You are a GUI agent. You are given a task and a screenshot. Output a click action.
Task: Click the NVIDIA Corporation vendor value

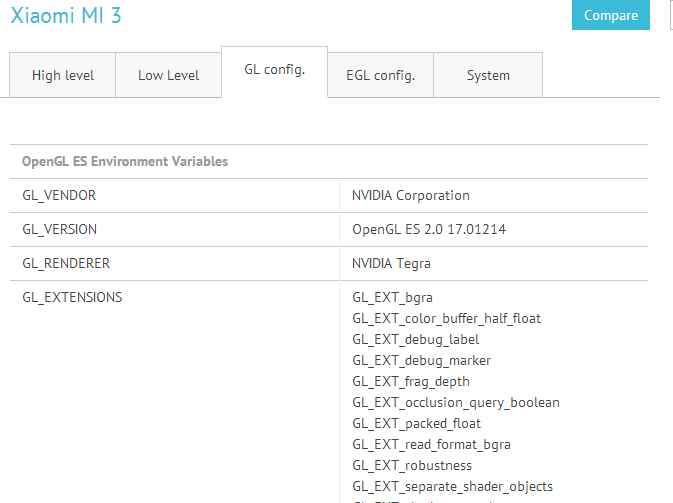pos(410,195)
